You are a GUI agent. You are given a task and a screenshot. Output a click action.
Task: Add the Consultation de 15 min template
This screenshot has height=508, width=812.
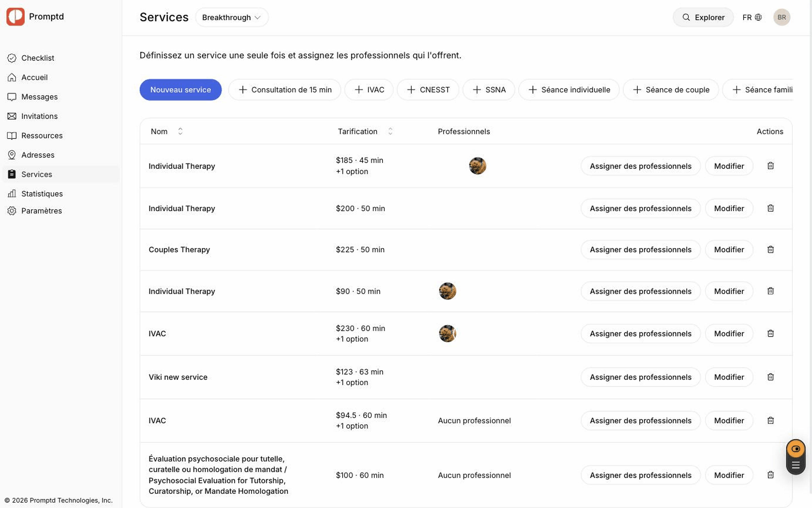(x=285, y=90)
